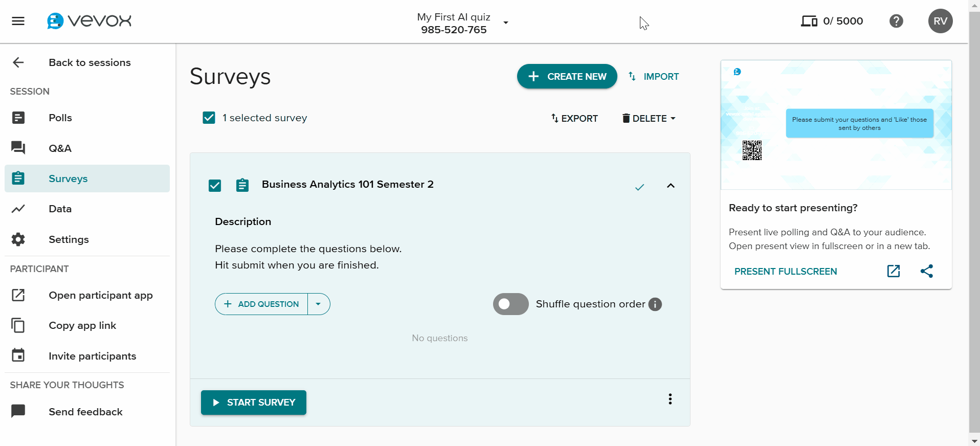Click the Copy app link icon

[18, 325]
